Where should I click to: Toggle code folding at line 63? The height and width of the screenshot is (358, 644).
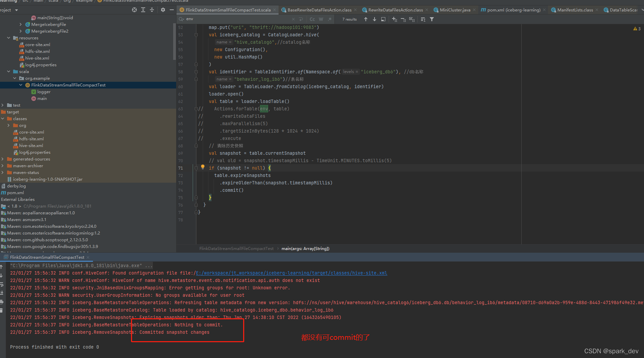coord(196,109)
